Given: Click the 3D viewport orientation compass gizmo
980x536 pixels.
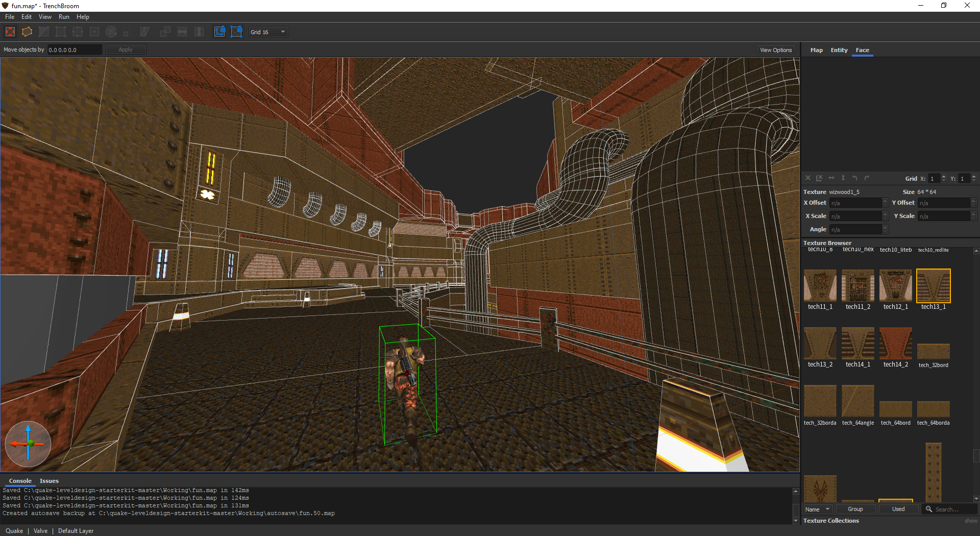Looking at the screenshot, I should click(28, 444).
